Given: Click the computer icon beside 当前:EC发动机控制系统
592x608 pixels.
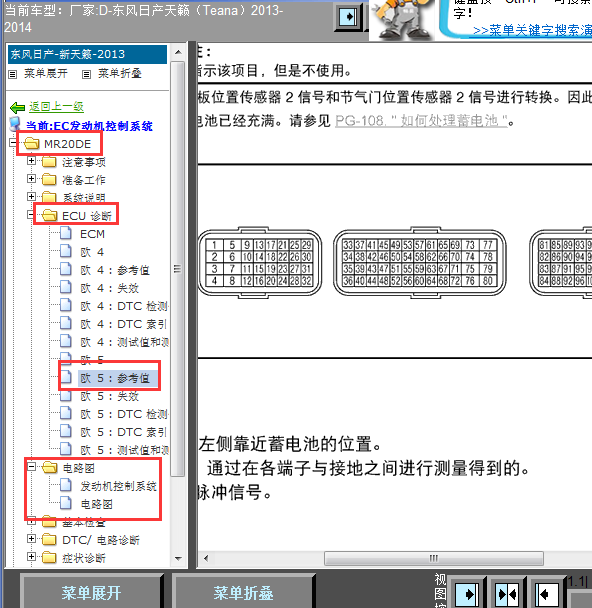Looking at the screenshot, I should coord(15,124).
